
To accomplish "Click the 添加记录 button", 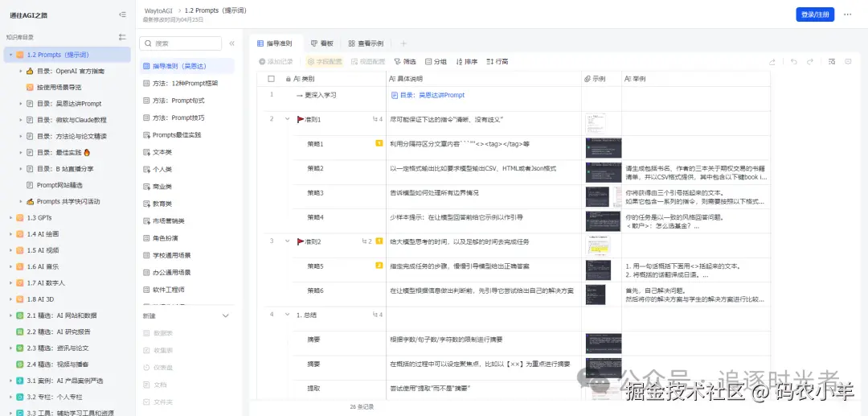I will point(276,62).
